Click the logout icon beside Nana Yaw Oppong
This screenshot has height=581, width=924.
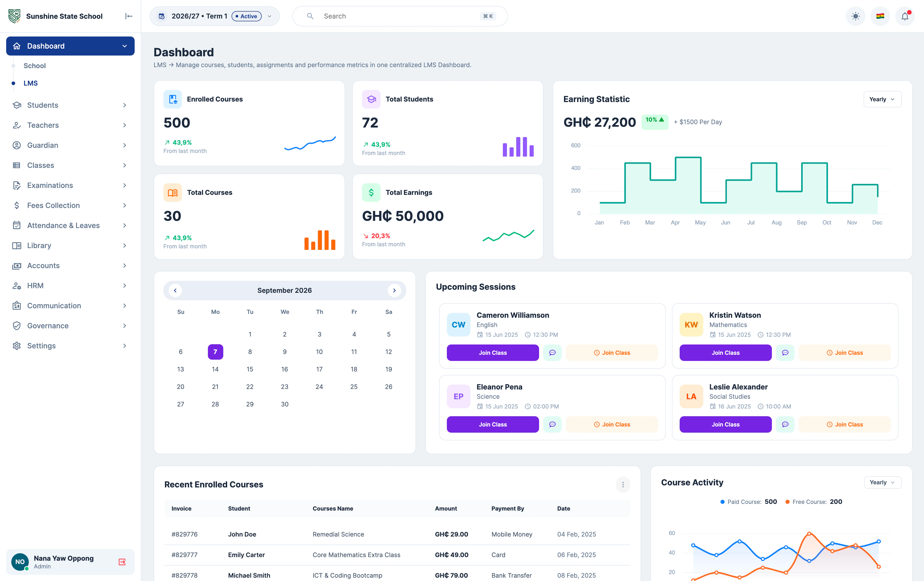122,562
